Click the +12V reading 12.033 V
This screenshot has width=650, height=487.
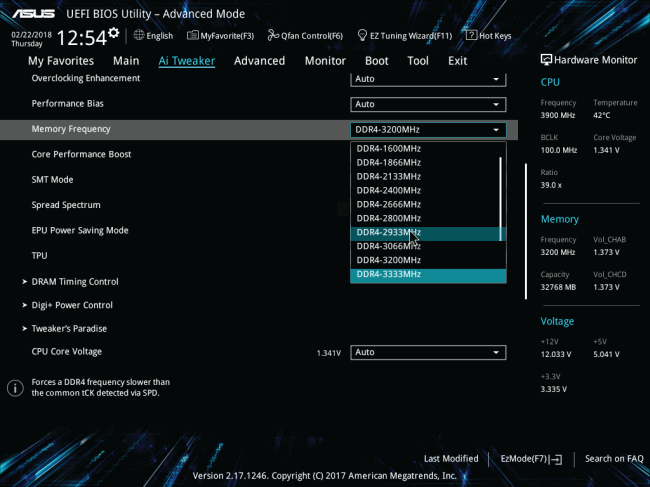[x=556, y=354]
